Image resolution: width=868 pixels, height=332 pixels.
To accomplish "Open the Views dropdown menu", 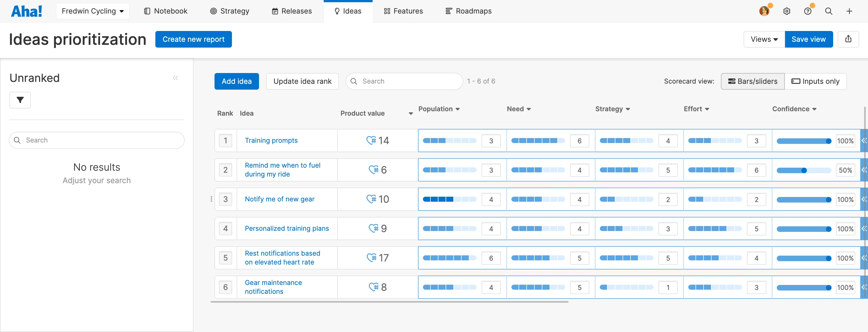I will tap(764, 39).
